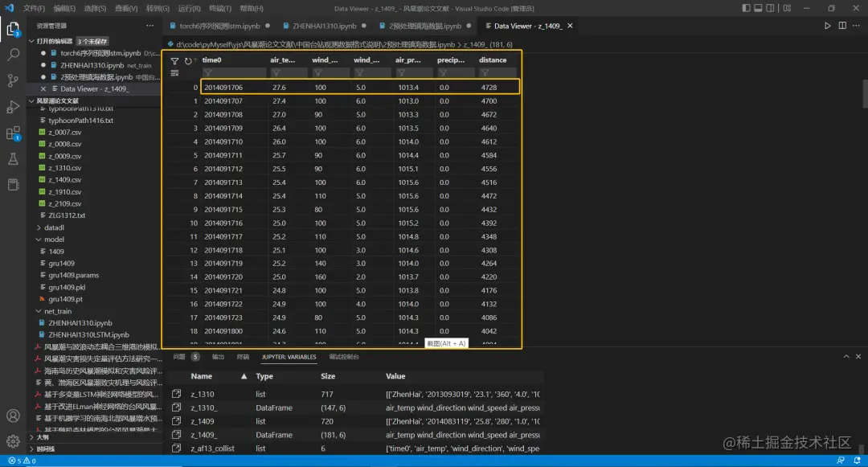Open z_1310 list in Data Viewer
This screenshot has width=868, height=467.
tap(176, 394)
